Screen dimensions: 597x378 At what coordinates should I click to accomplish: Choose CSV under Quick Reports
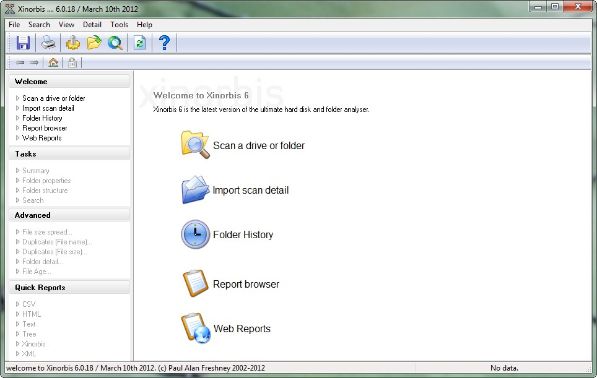29,304
